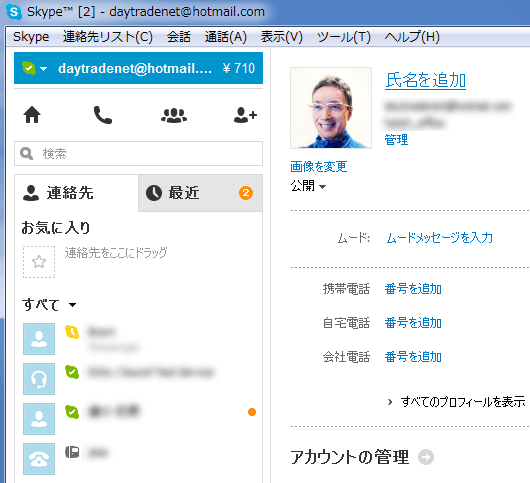Click the 画像を変更 link
This screenshot has width=530, height=483.
point(319,167)
